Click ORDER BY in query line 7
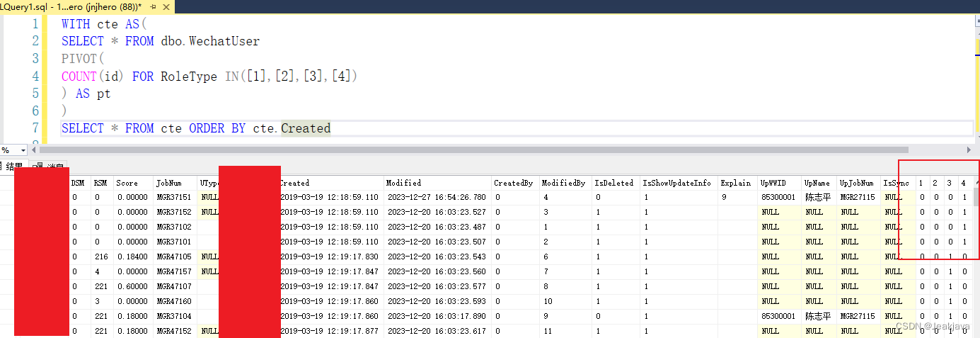The image size is (980, 338). click(217, 128)
